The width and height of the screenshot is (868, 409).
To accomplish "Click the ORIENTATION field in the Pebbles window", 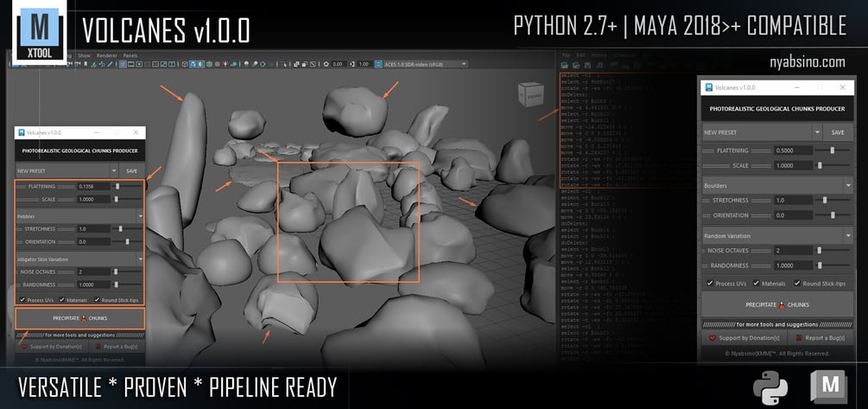I will pos(94,241).
